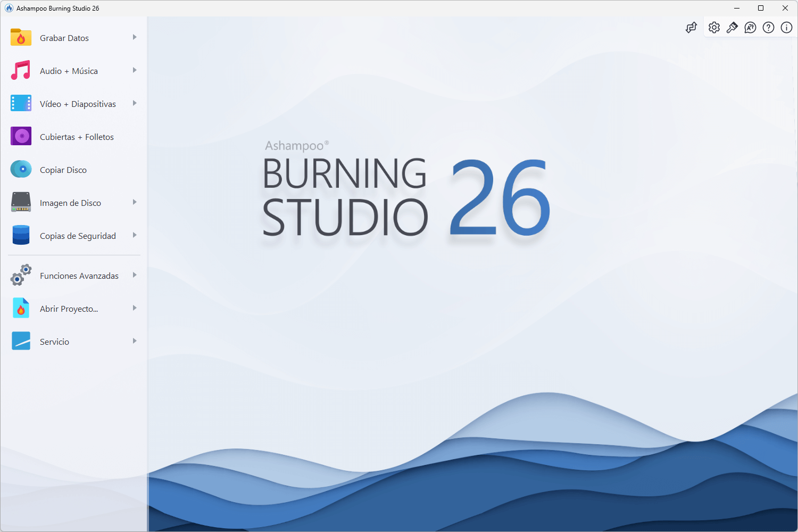The image size is (798, 532).
Task: Click the Imagen de Disco drive icon
Action: (x=21, y=202)
